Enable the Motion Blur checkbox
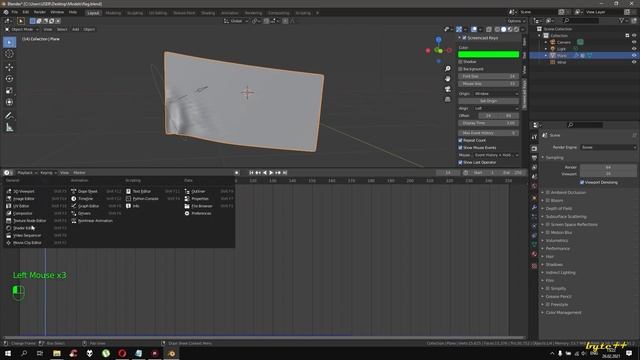Screen dimensions: 640x360 click(x=548, y=233)
